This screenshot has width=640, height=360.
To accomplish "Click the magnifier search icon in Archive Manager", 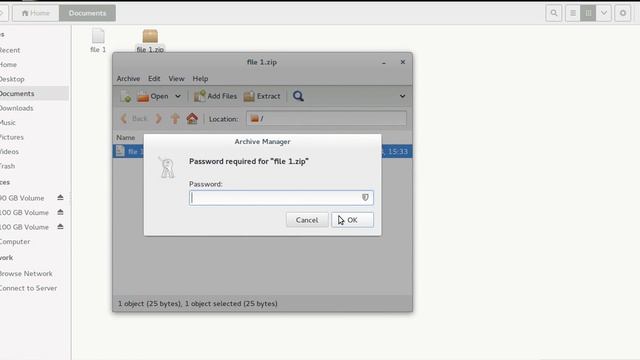I will [x=298, y=96].
